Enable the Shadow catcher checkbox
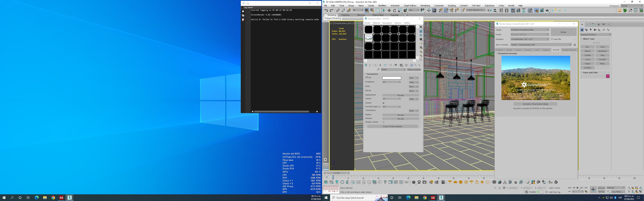644x201 pixels. (x=384, y=122)
